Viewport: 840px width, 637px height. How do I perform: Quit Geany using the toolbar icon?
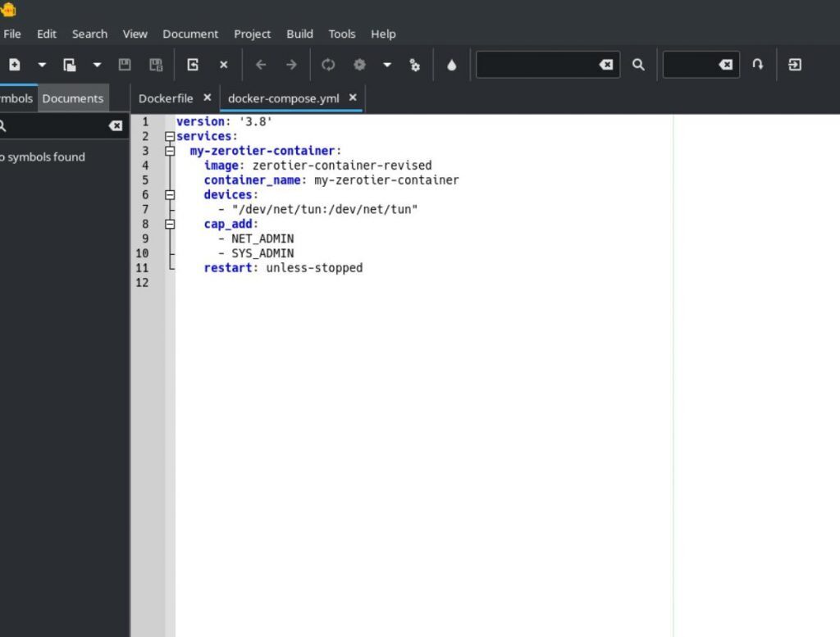point(794,64)
